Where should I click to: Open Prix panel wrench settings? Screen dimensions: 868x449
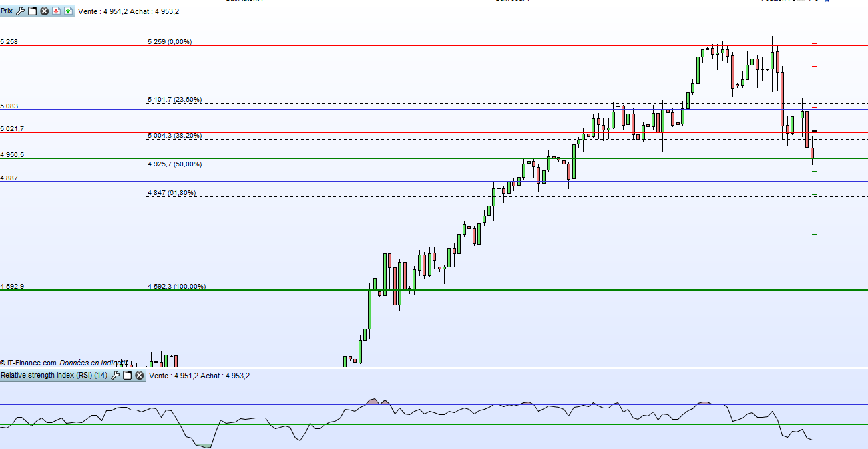[x=20, y=11]
